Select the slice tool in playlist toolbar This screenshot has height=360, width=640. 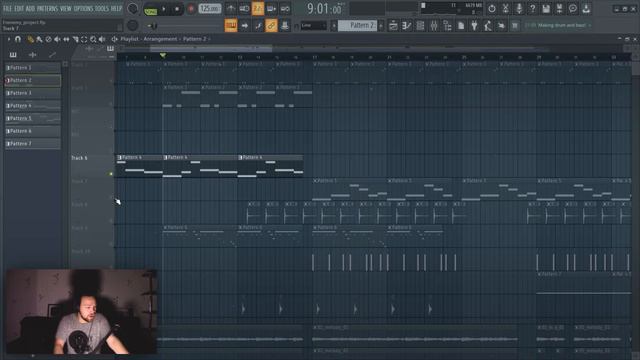pyautogui.click(x=75, y=39)
